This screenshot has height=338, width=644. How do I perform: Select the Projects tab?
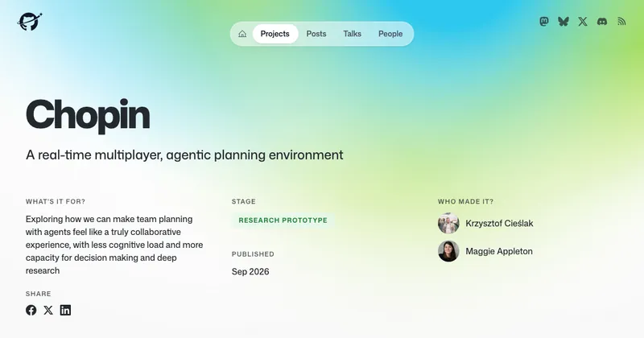coord(275,34)
